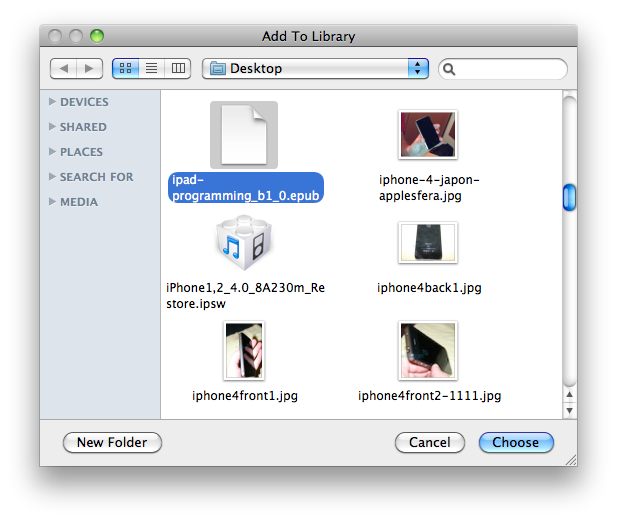The image size is (617, 521).
Task: Select the iphone-4-japon-applesfera.jpg thumbnail
Action: [428, 135]
